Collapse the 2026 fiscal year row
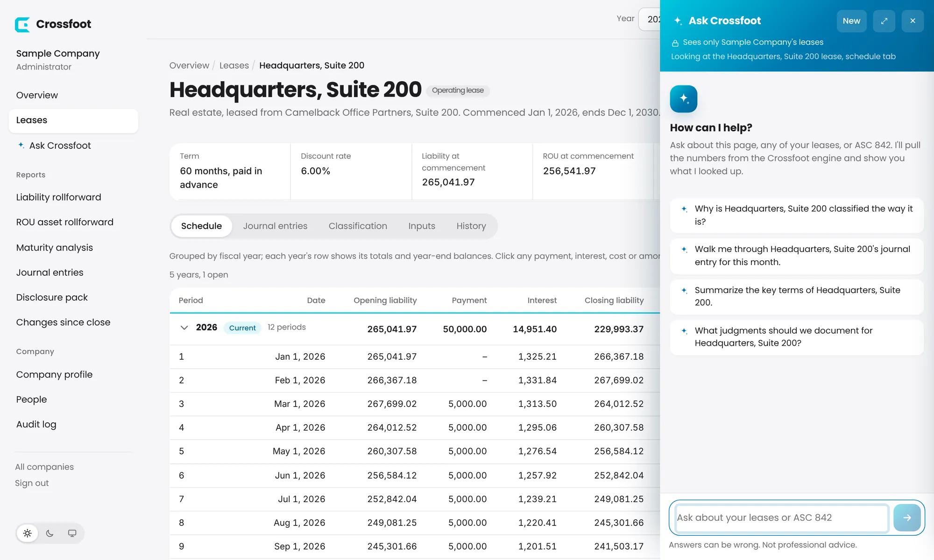The image size is (934, 560). pos(184,328)
